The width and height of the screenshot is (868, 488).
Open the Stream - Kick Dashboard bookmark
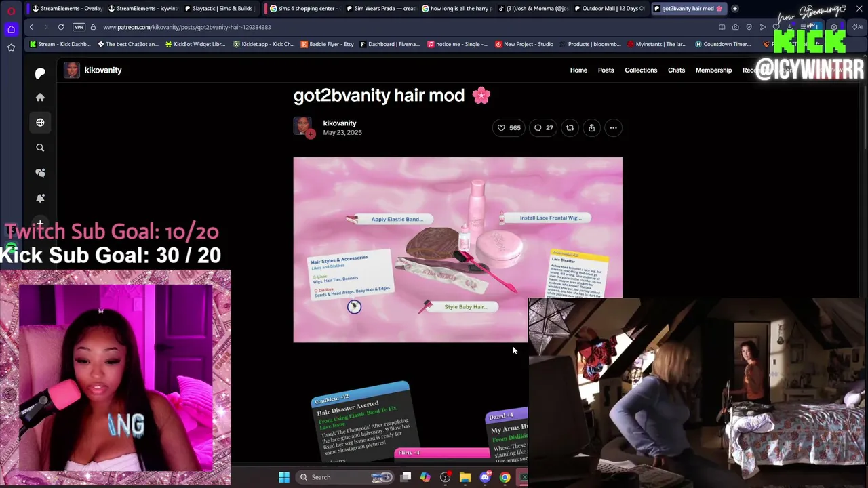[x=60, y=44]
